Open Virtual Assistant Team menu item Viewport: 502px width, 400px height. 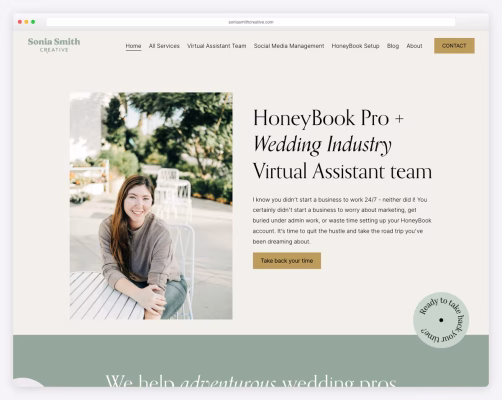(216, 46)
